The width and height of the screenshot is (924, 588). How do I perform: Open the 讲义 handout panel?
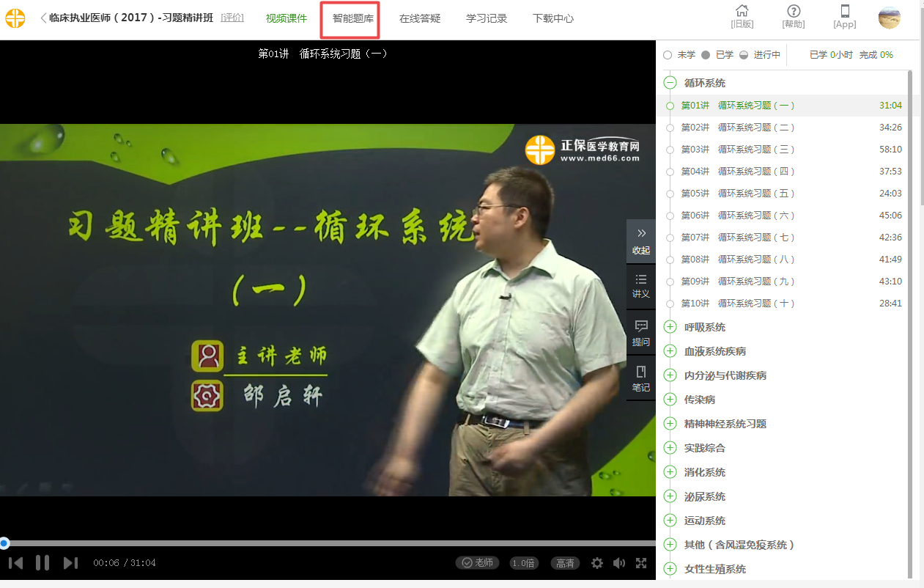click(x=641, y=286)
